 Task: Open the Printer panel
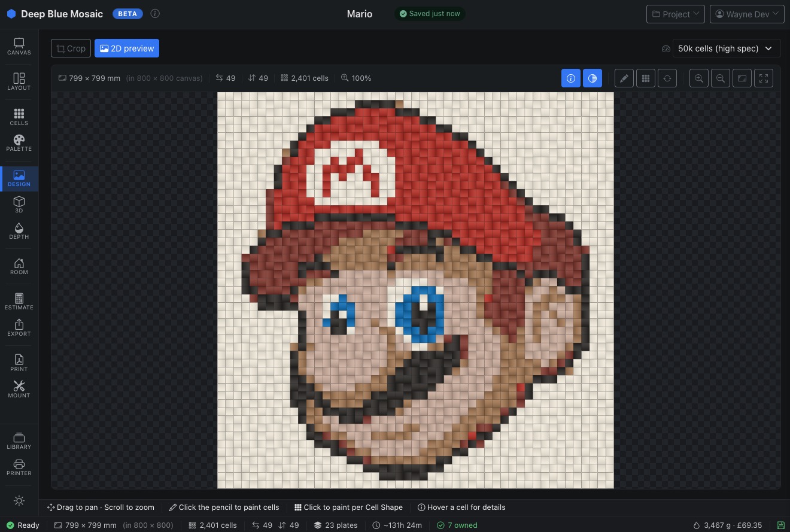19,467
